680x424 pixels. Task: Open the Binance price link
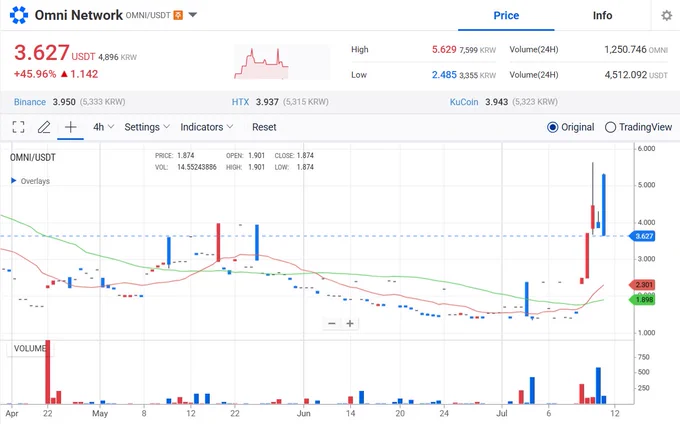point(29,102)
